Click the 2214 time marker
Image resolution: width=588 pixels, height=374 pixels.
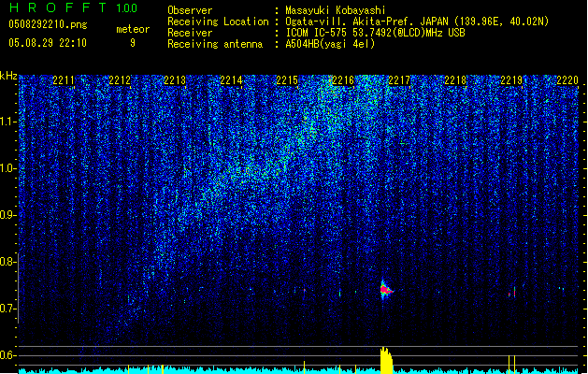click(231, 80)
